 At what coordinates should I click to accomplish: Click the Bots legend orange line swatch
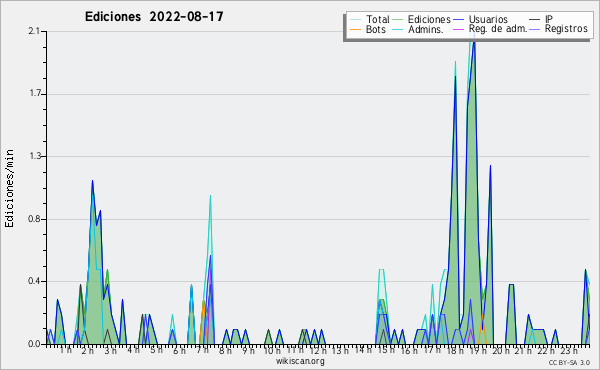(355, 29)
